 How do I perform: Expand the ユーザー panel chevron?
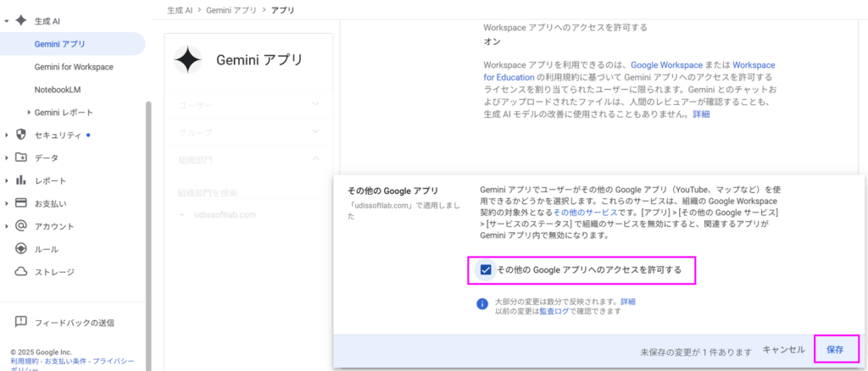[315, 104]
